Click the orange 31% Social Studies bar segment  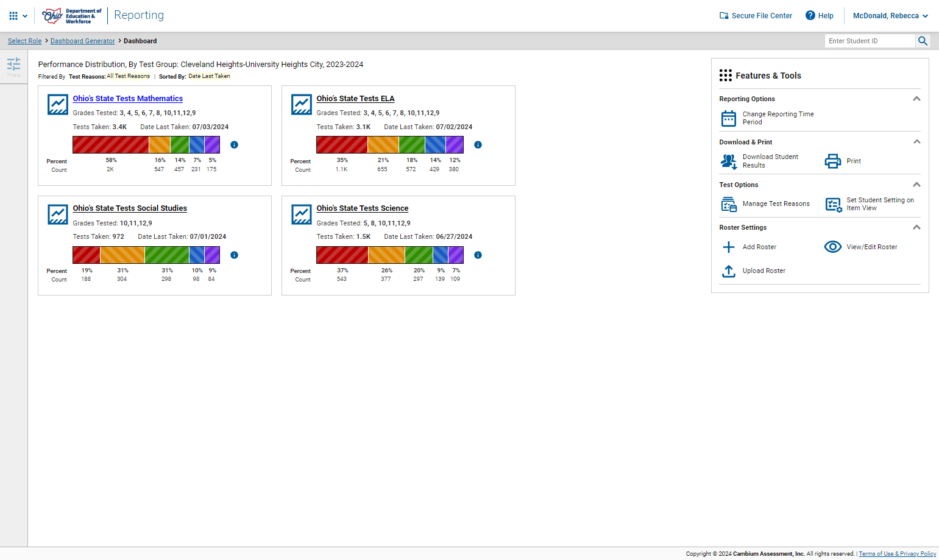tap(122, 255)
